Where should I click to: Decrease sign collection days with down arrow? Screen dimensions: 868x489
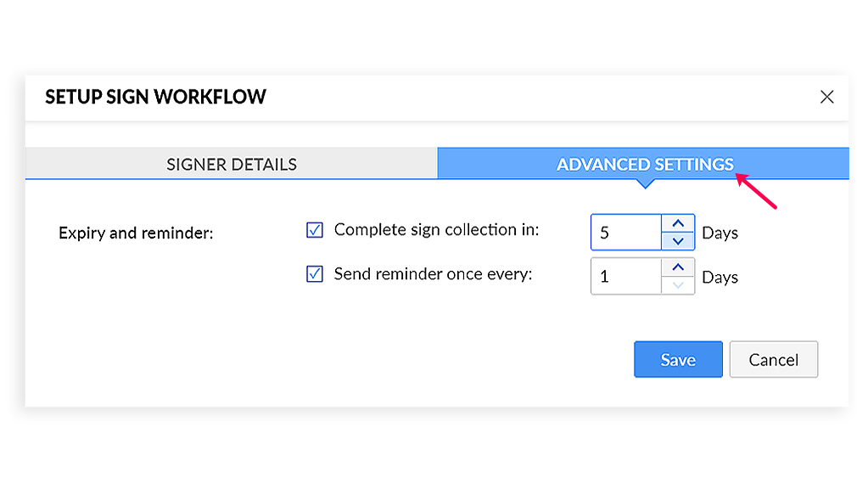point(677,241)
